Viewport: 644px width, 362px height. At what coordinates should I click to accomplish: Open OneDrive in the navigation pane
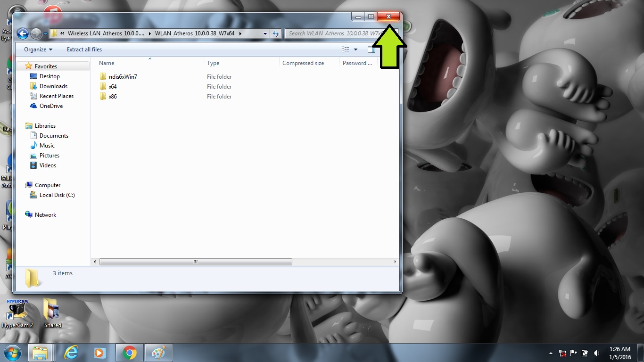pyautogui.click(x=51, y=106)
